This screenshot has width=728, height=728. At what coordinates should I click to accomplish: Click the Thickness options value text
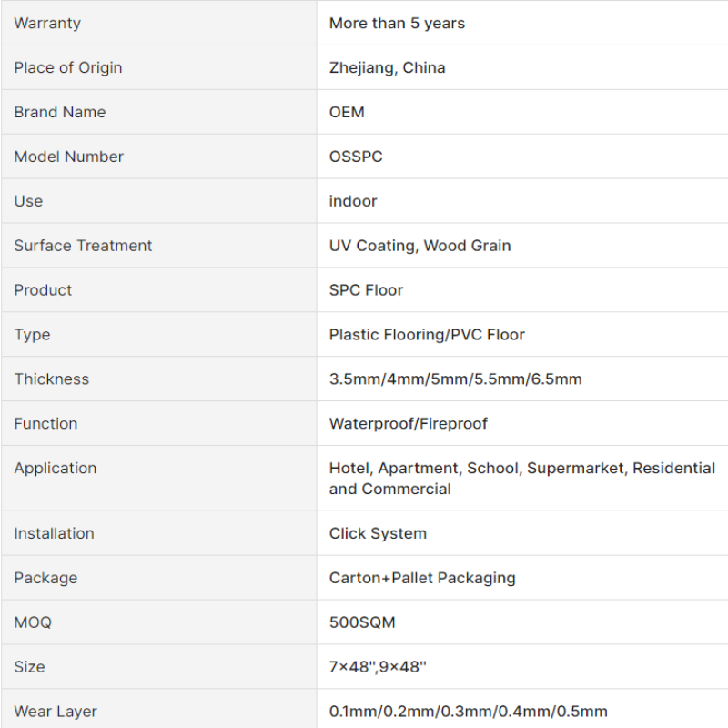tap(456, 379)
